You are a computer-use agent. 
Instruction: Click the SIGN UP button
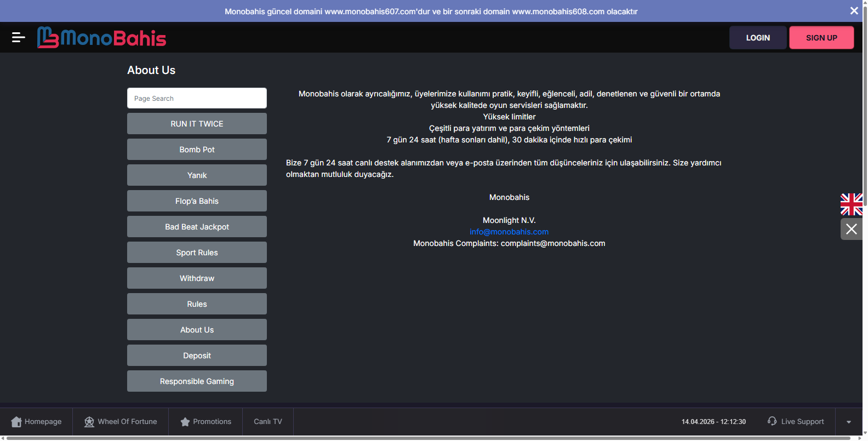pos(821,38)
